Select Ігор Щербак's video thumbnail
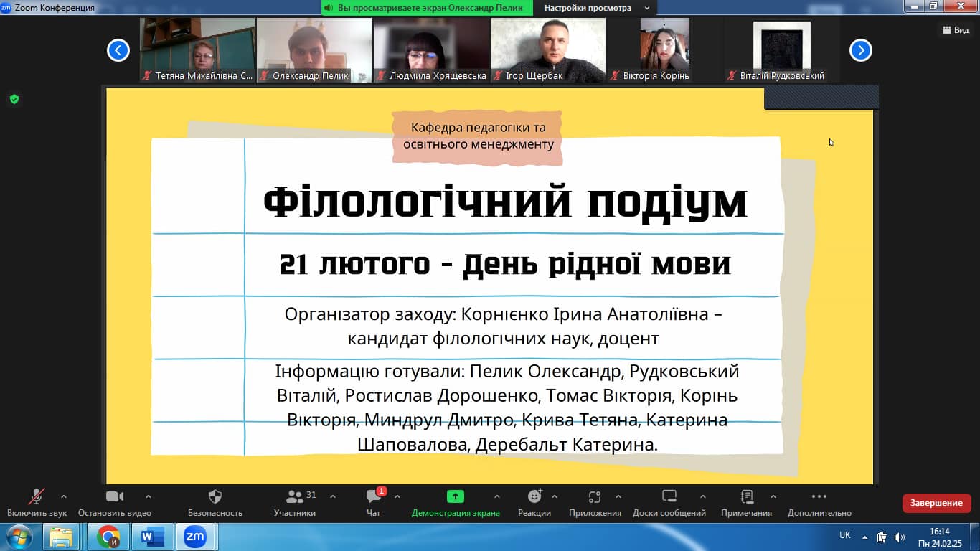 548,50
